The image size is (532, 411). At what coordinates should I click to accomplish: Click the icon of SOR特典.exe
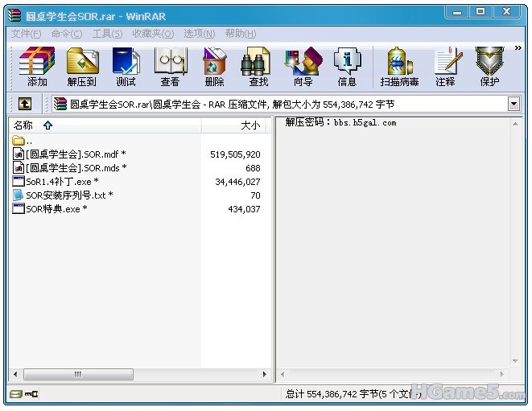coord(19,208)
